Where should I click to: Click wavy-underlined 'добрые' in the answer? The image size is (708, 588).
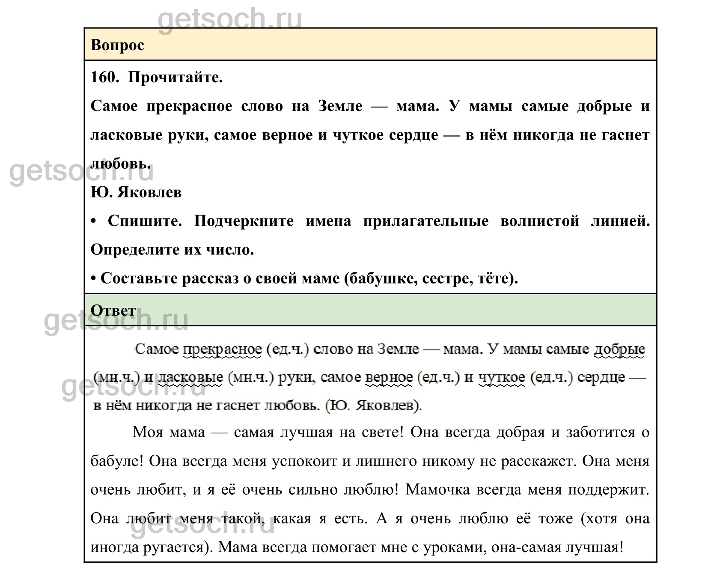(x=619, y=349)
